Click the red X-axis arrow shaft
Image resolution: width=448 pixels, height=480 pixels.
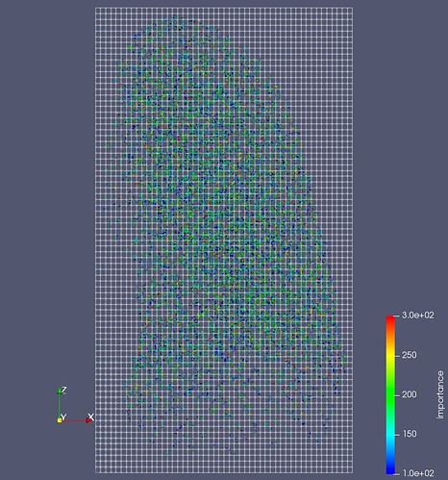(x=74, y=420)
